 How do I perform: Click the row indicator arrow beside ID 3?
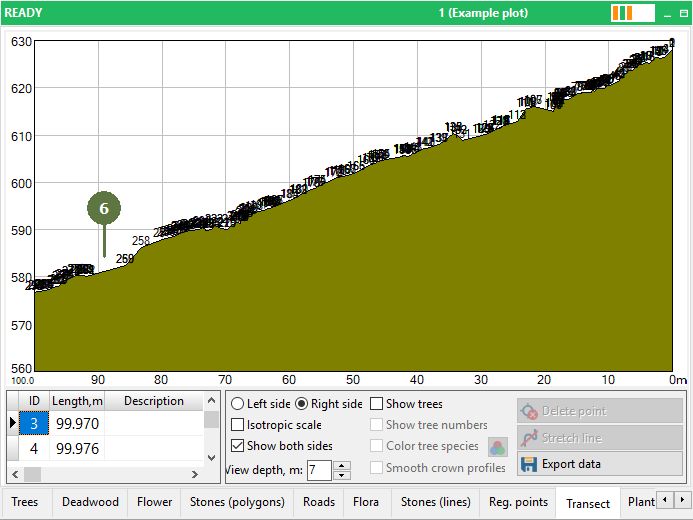(x=12, y=423)
